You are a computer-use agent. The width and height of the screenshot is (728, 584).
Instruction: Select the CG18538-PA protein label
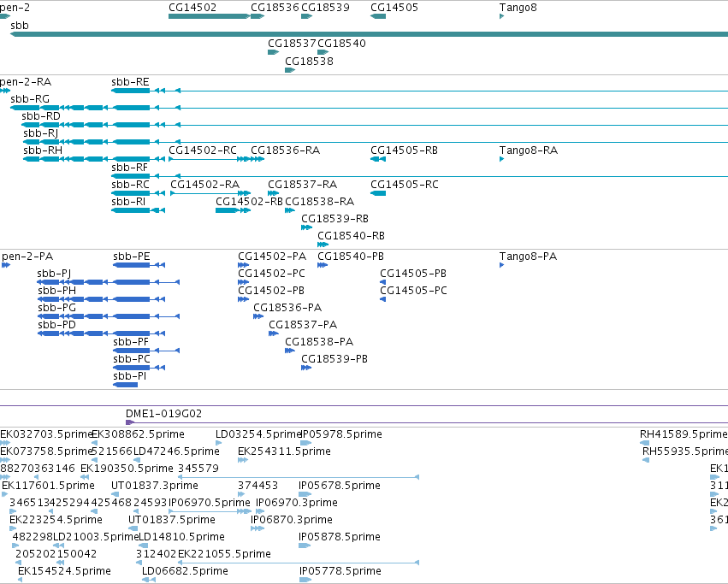coord(319,342)
